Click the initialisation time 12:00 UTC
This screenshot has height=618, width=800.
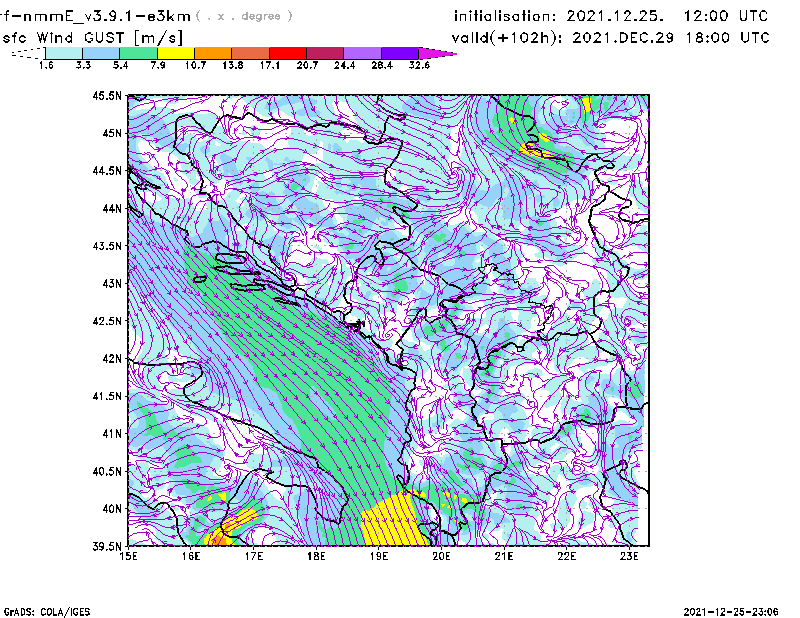coord(726,16)
